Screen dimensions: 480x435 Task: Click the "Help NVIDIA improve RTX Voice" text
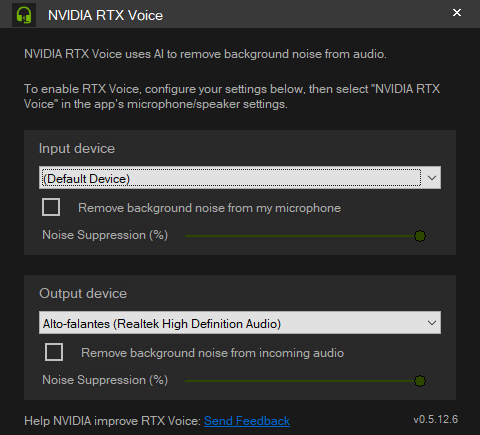[x=113, y=421]
